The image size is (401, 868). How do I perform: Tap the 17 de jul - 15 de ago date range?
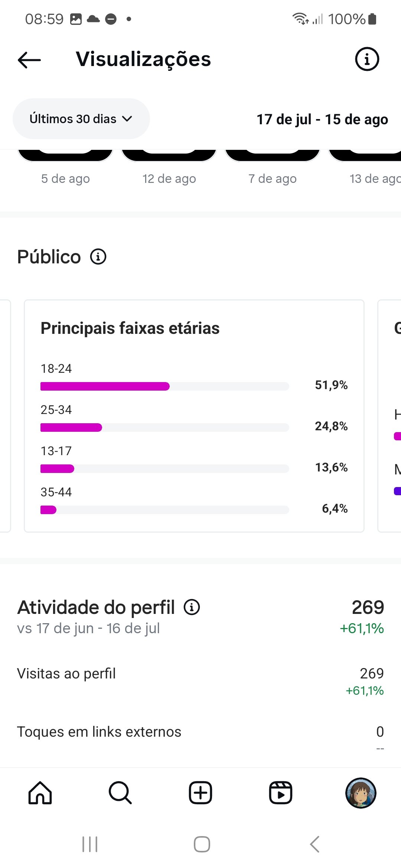pyautogui.click(x=322, y=119)
